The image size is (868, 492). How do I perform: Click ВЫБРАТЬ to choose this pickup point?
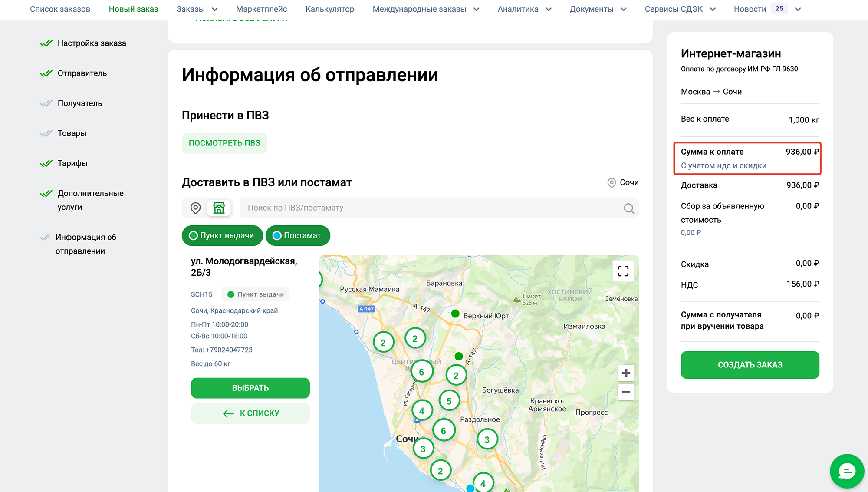click(x=250, y=388)
